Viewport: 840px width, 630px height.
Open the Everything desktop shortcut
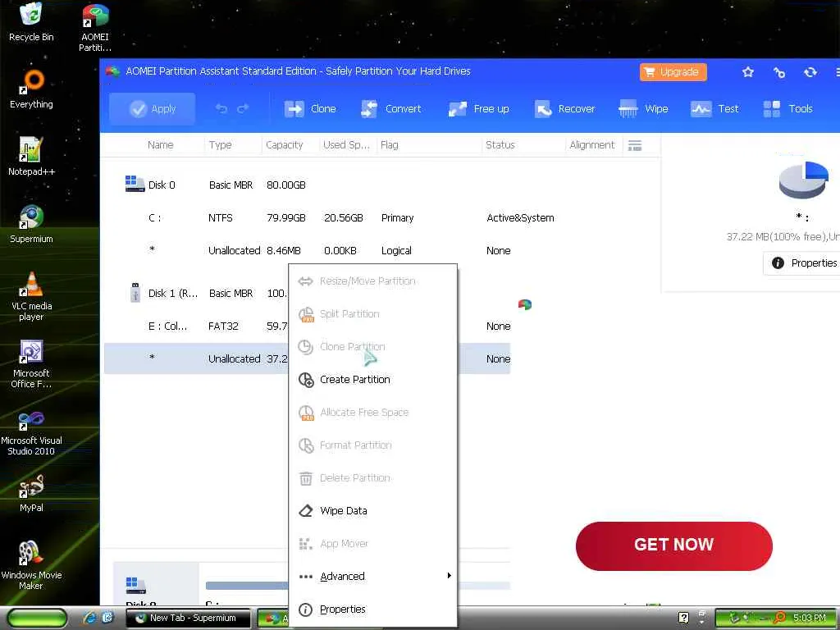(31, 89)
